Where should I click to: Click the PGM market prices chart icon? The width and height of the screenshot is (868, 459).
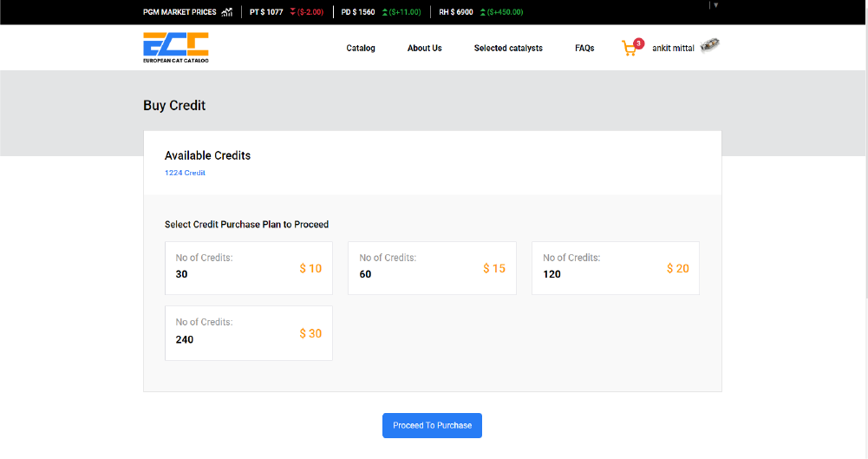pyautogui.click(x=227, y=12)
